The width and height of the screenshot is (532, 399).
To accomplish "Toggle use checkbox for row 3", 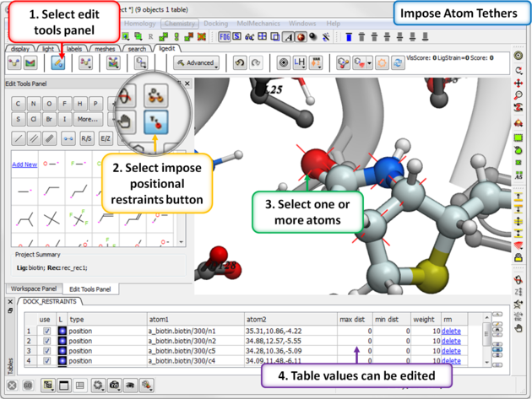I will [x=46, y=351].
